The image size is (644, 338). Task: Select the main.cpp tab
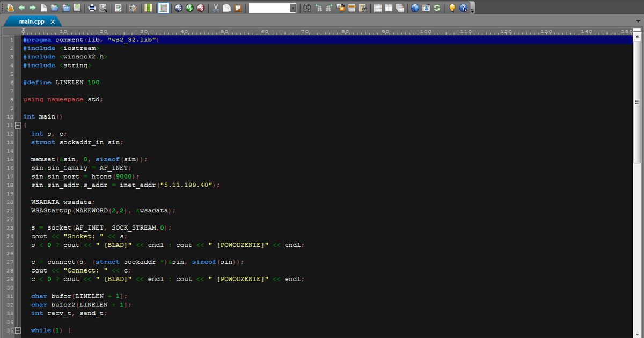pos(32,21)
